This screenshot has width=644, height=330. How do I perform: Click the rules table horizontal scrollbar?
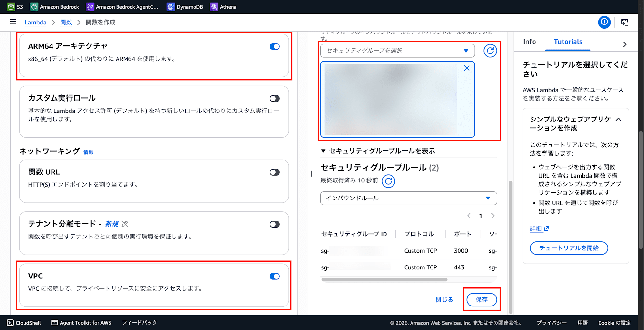coord(384,280)
